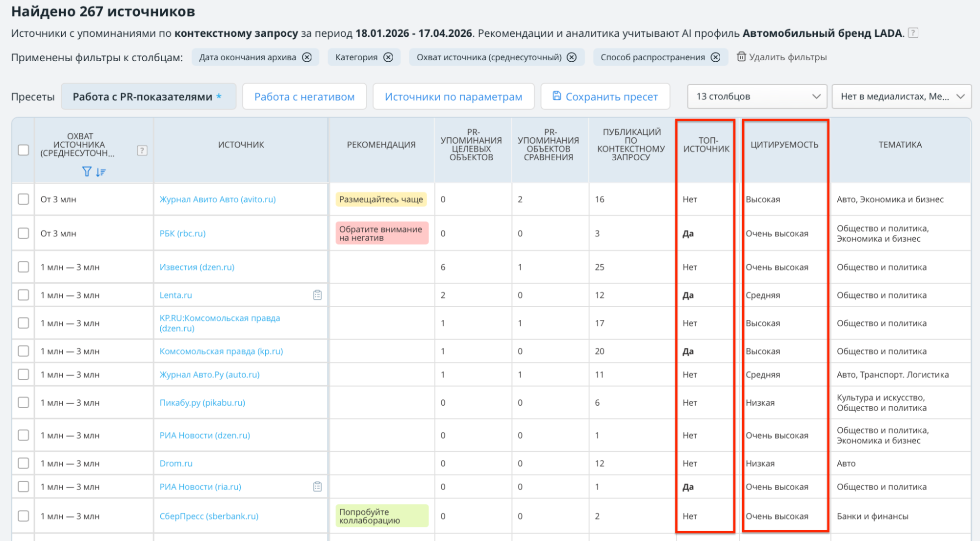Toggle the select-all checkbox in table header

(x=24, y=150)
